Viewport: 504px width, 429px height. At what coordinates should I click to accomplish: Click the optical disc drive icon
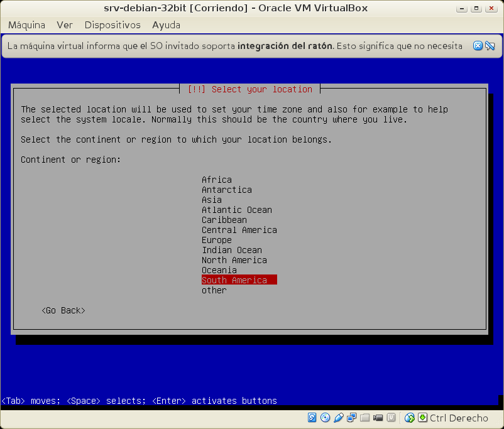326,418
